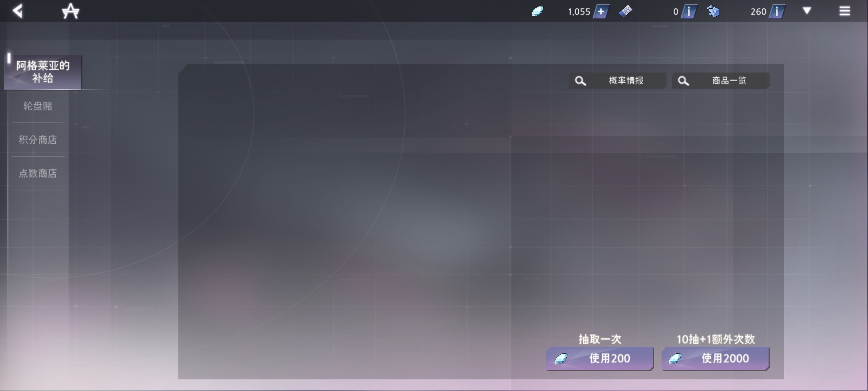Open 概率情报 probability info
The image size is (868, 391).
[x=618, y=80]
